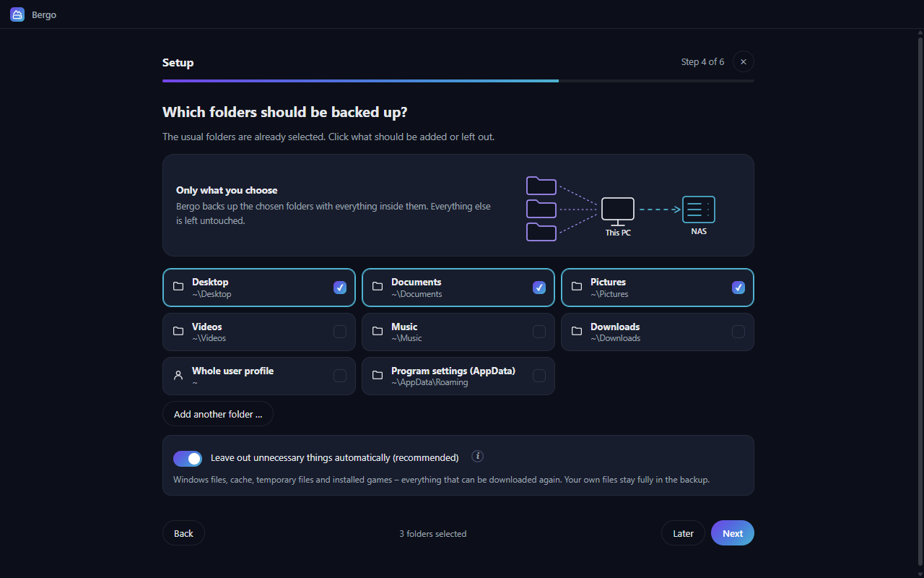Click the "3 folders selected" status text

pyautogui.click(x=433, y=534)
